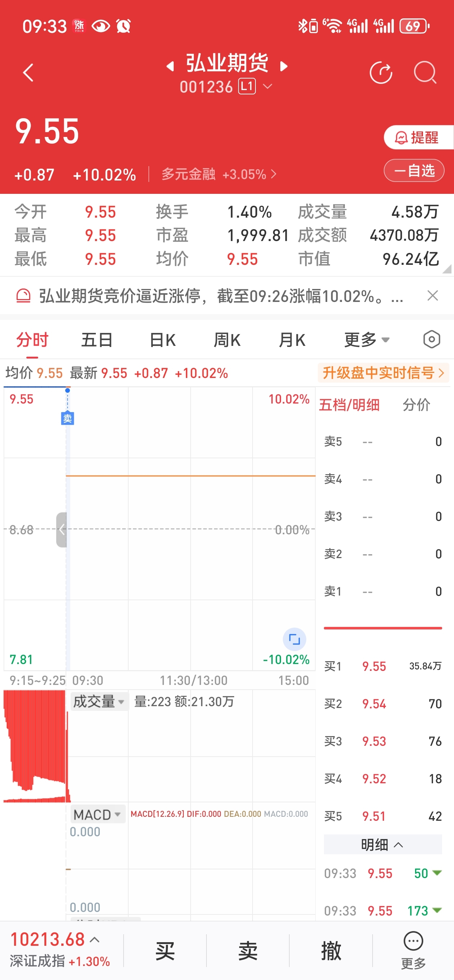Expand chart to fullscreen icon
The height and width of the screenshot is (980, 454).
click(294, 639)
